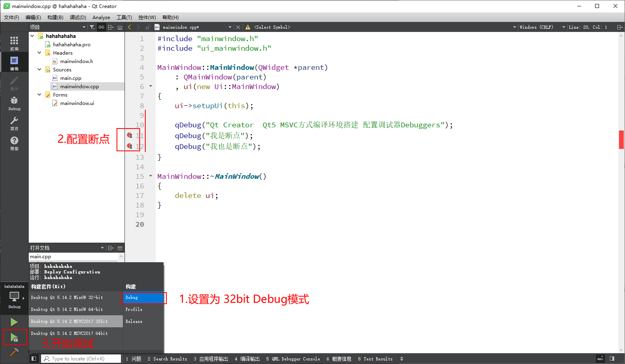Screen dimensions: 625x364
Task: Build the project using the hammer icon
Action: coord(14,352)
